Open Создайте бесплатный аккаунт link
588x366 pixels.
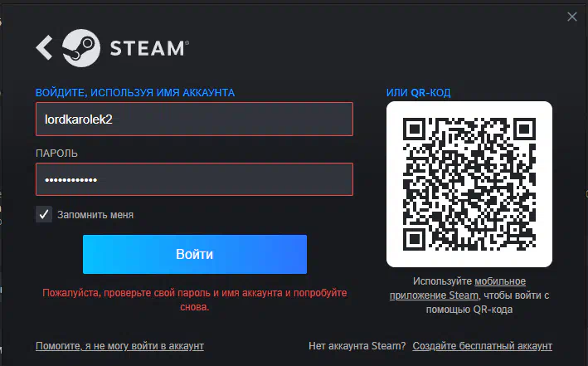click(x=482, y=346)
